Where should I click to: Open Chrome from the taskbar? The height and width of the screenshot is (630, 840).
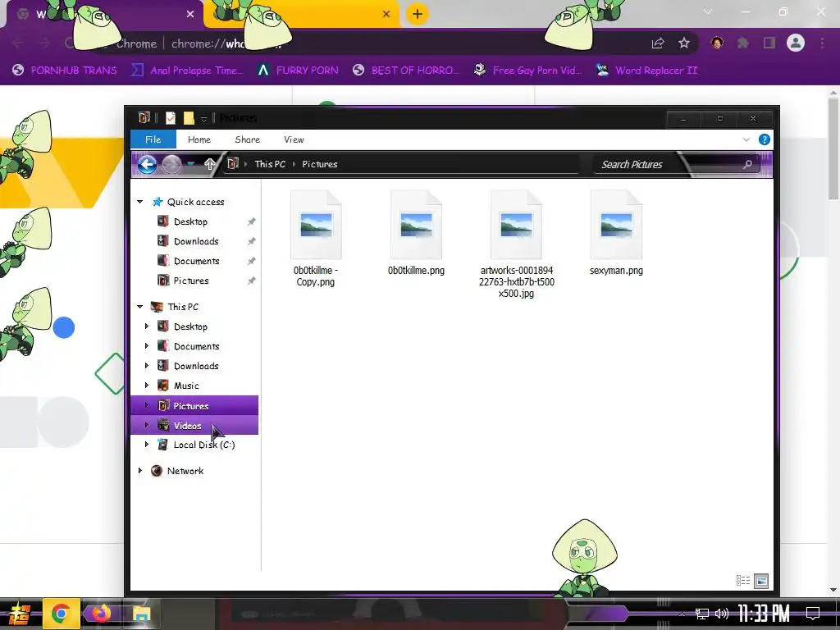click(x=61, y=614)
